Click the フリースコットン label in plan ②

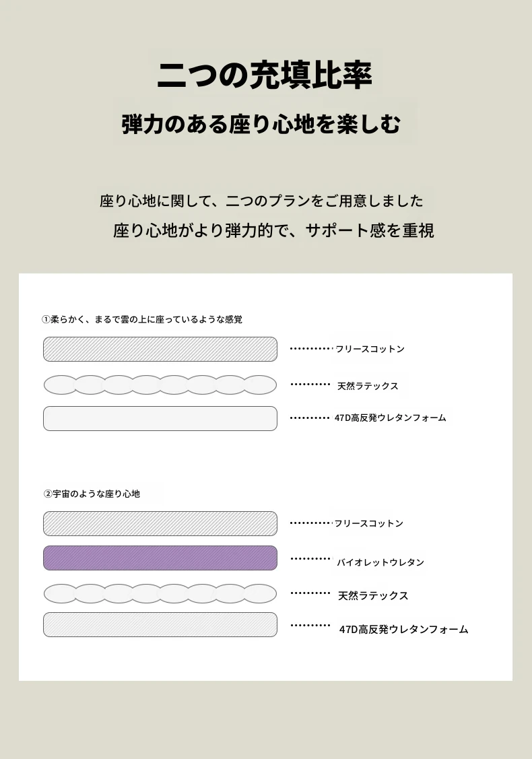(x=369, y=523)
